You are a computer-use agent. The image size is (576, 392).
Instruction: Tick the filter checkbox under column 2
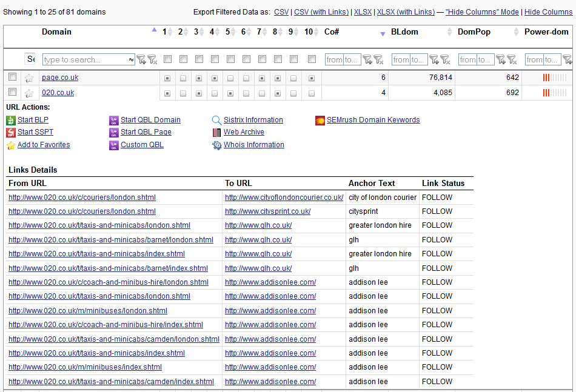[x=183, y=59]
